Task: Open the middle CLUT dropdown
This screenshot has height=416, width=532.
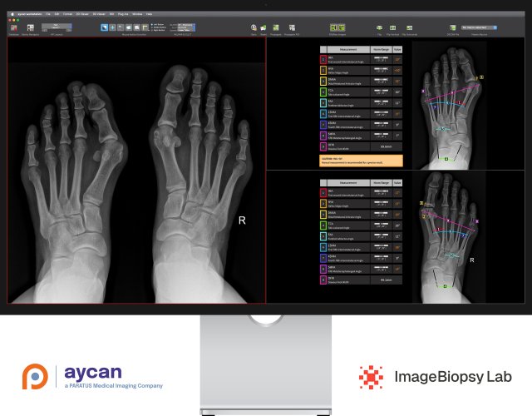Action: tap(186, 27)
